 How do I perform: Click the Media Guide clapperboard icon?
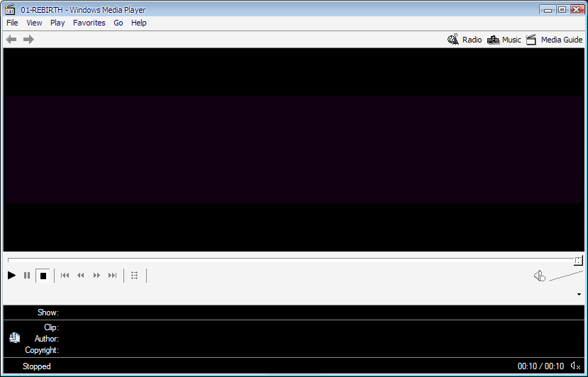tap(531, 40)
